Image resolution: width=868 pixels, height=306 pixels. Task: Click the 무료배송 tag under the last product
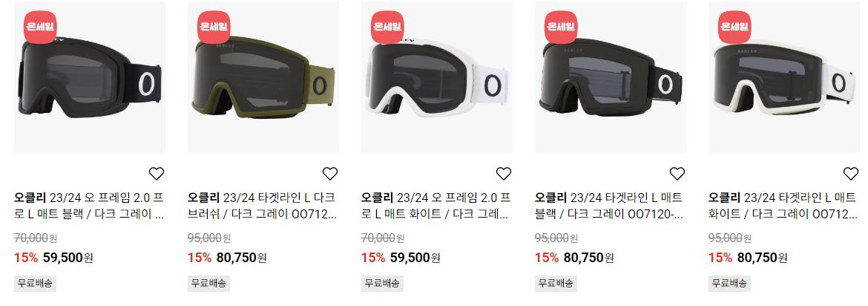729,283
